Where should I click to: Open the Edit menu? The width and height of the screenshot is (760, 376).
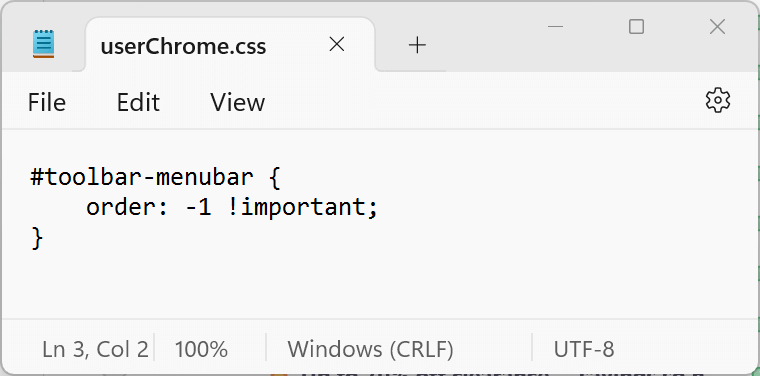[x=138, y=102]
